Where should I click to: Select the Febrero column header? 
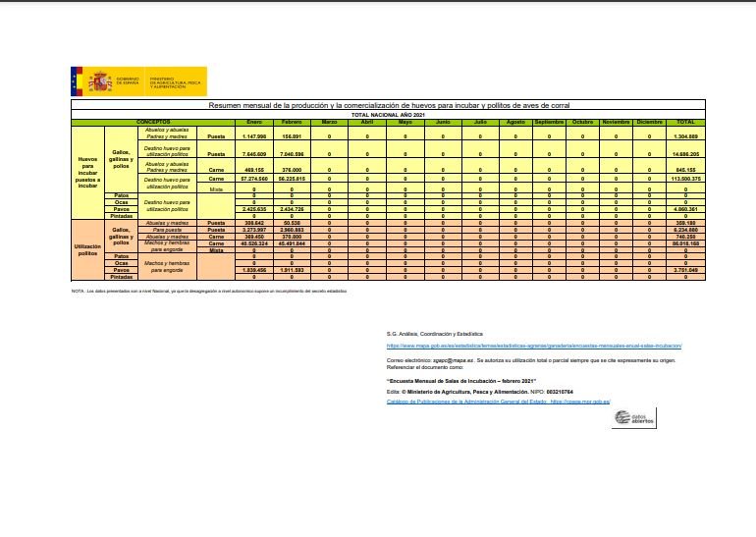pyautogui.click(x=292, y=121)
